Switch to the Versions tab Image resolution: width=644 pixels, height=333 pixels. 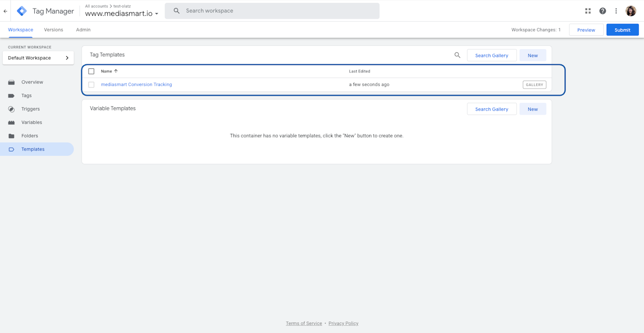(54, 30)
